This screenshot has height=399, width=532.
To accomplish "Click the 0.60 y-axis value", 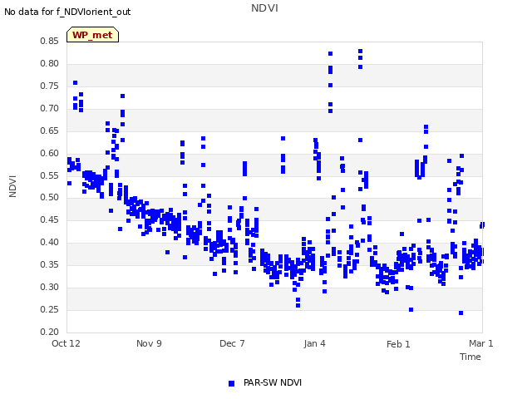I will [50, 153].
